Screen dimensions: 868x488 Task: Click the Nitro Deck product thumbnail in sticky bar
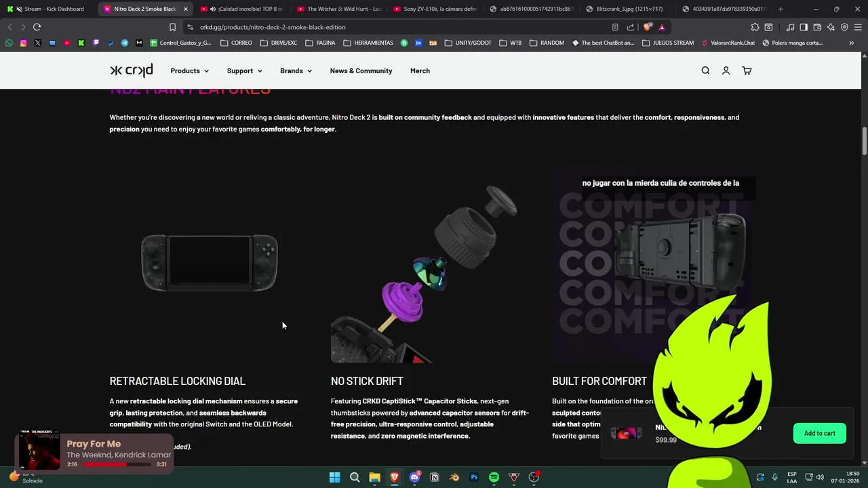click(x=625, y=433)
